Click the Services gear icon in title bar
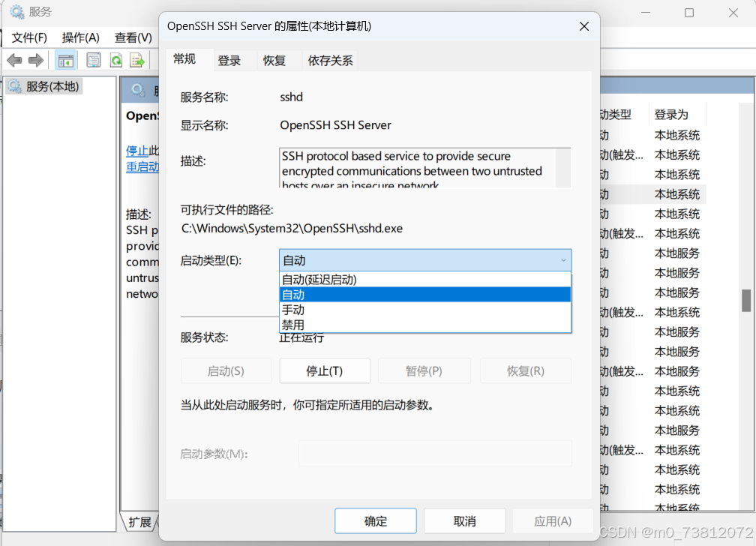Image resolution: width=756 pixels, height=546 pixels. click(16, 11)
